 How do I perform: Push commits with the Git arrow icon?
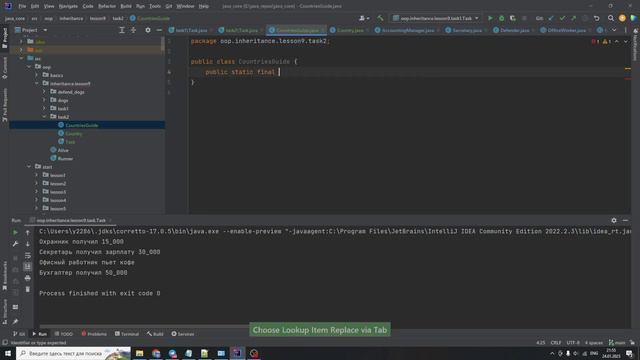[x=573, y=18]
